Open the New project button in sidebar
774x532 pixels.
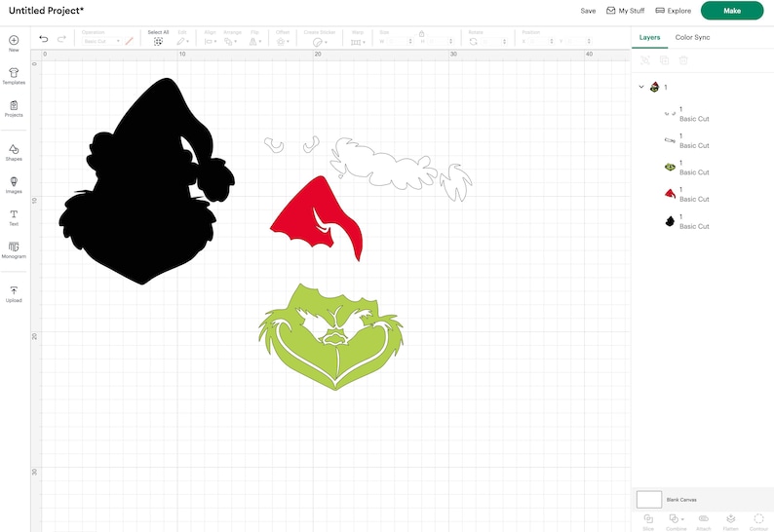pos(14,44)
